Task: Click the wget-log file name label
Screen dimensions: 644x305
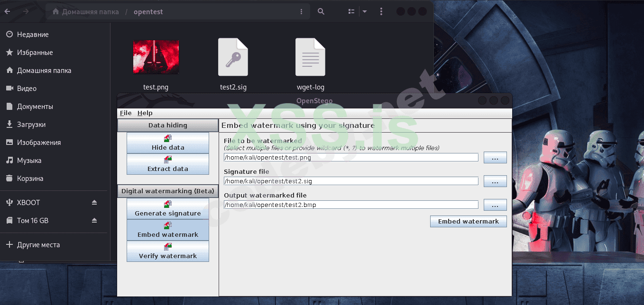Action: [311, 87]
